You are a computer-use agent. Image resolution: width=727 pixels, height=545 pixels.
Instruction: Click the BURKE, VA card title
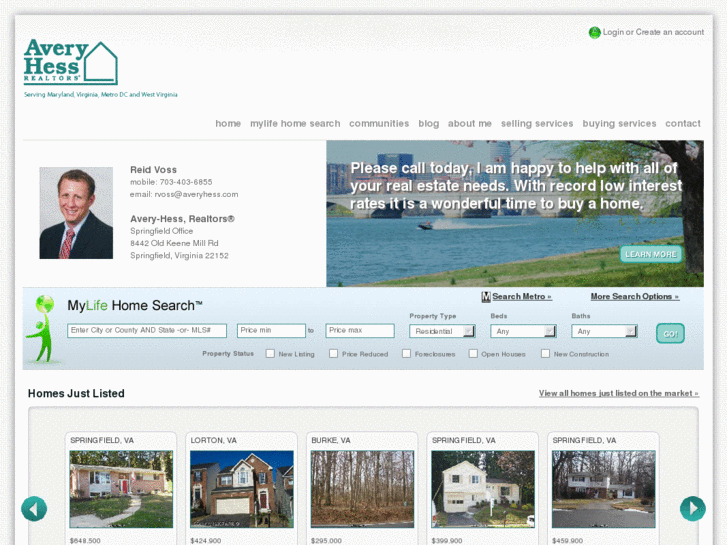pyautogui.click(x=331, y=440)
